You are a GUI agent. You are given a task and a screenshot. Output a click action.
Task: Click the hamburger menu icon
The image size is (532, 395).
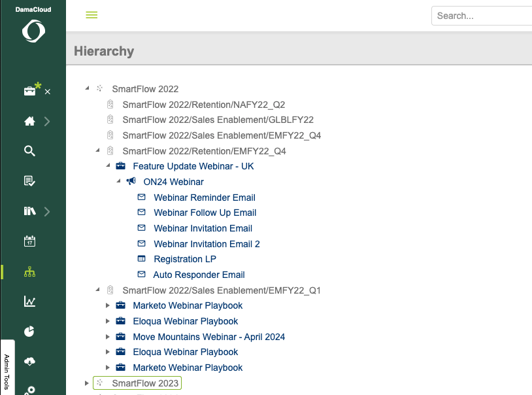[91, 15]
